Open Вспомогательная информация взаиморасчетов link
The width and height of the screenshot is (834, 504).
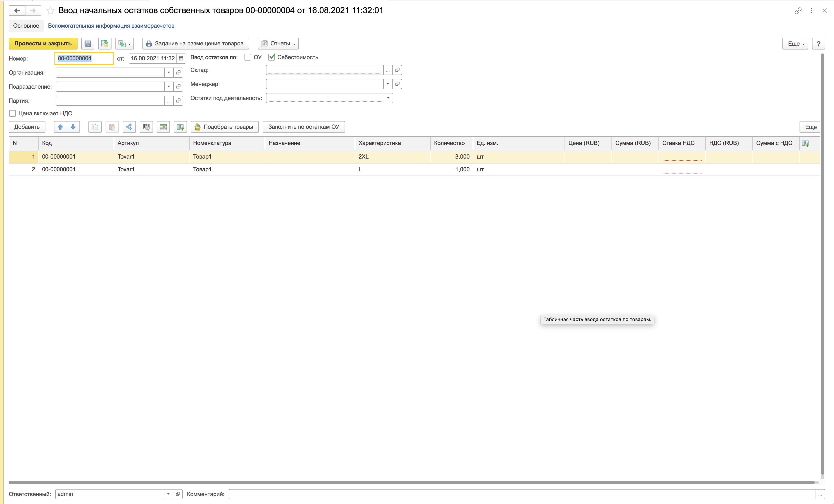point(111,26)
